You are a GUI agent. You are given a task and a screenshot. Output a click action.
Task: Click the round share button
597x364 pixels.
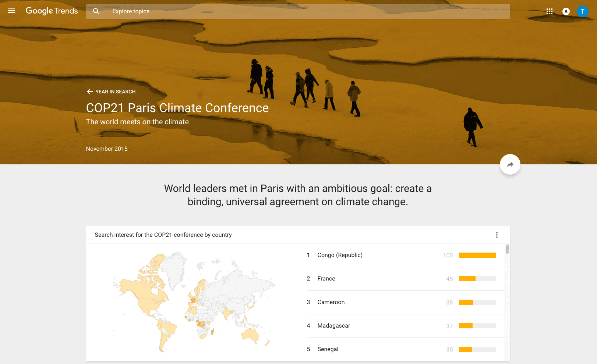point(510,164)
